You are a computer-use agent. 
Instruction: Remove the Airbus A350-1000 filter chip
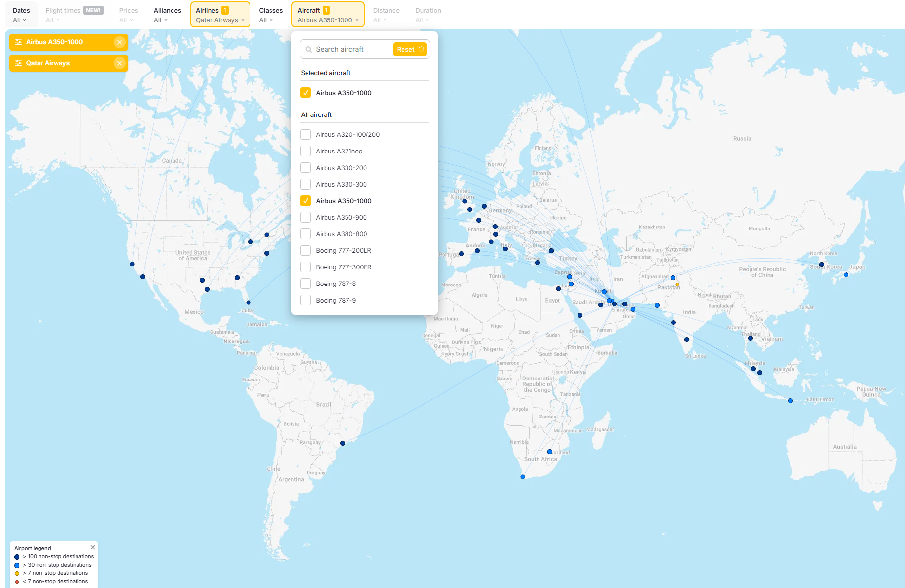[x=119, y=42]
